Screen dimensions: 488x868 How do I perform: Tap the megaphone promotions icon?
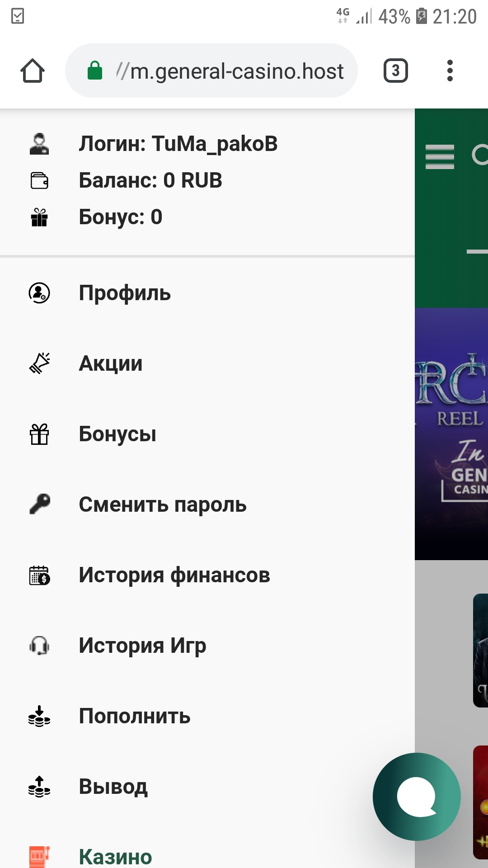[39, 363]
